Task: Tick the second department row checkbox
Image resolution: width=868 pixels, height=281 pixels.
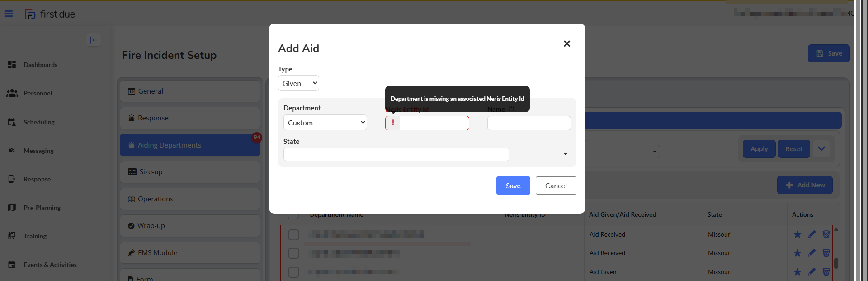Action: click(x=294, y=253)
